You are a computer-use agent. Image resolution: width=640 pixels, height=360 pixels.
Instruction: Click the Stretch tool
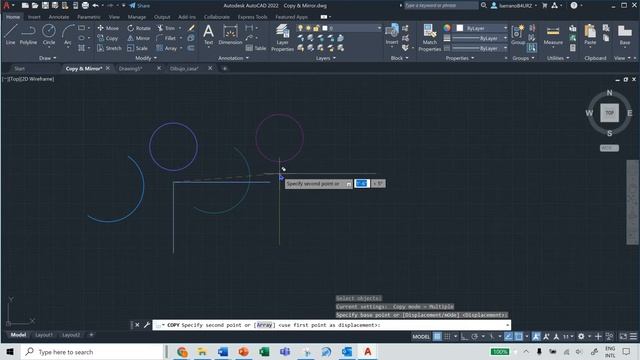[109, 48]
